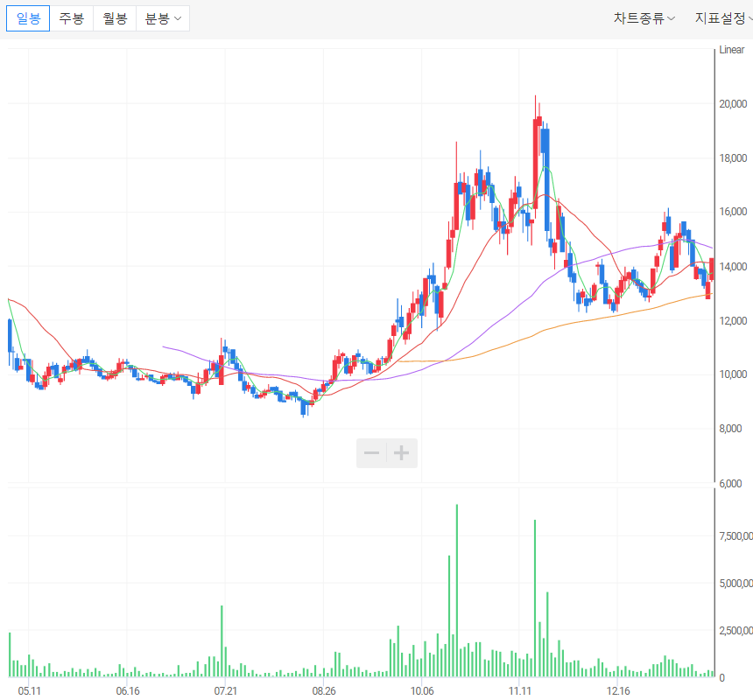Click the 11.11 date axis label
The width and height of the screenshot is (753, 700).
(519, 691)
